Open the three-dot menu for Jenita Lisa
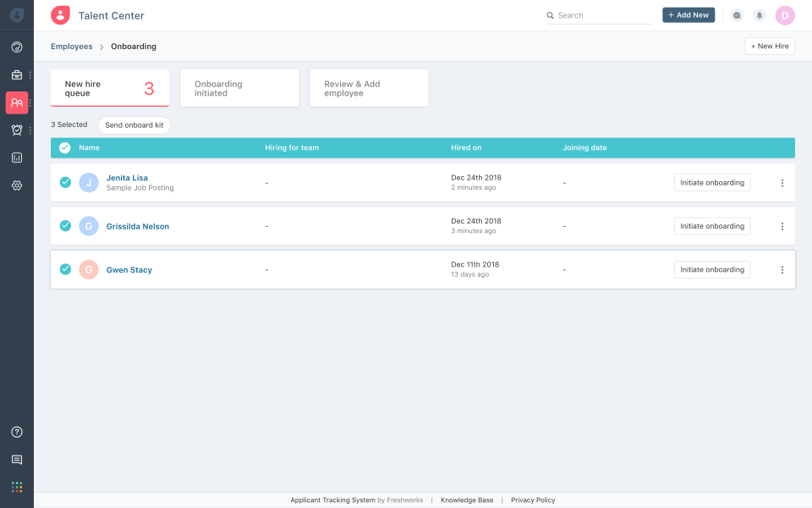812x508 pixels. coord(782,183)
